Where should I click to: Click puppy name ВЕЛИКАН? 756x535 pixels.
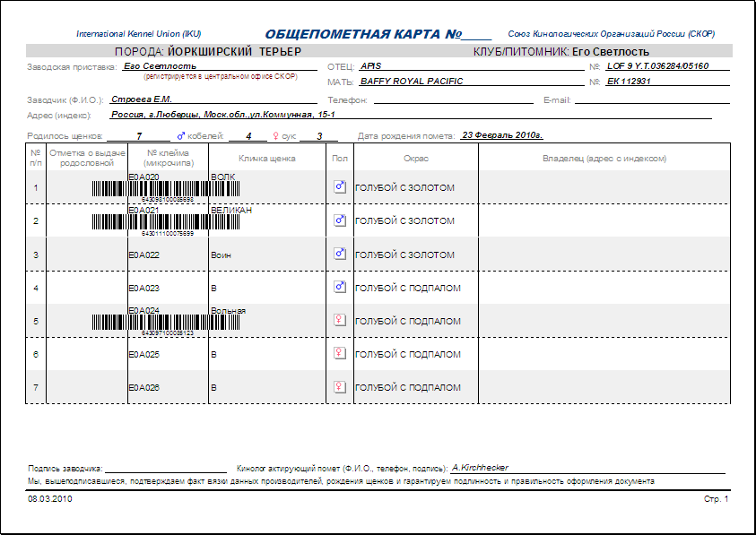231,210
